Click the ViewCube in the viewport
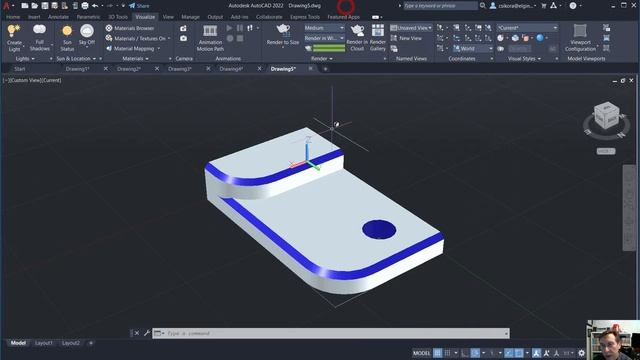 [x=607, y=116]
